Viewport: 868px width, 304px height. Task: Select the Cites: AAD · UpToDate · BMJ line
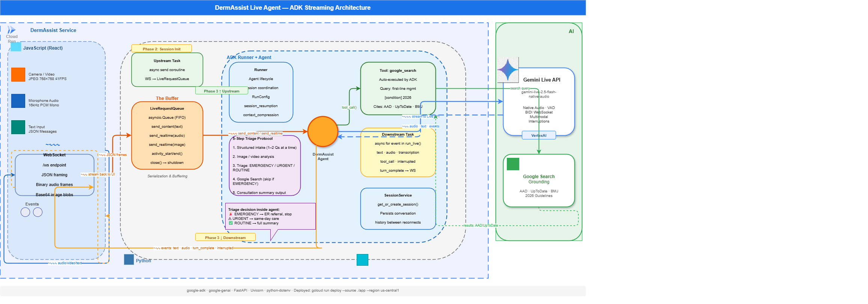(x=398, y=107)
